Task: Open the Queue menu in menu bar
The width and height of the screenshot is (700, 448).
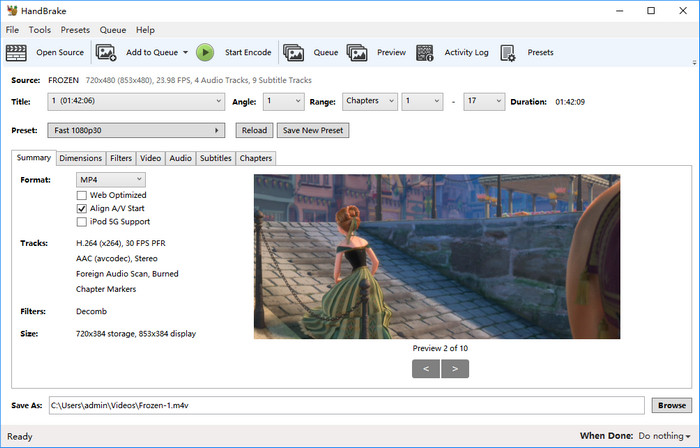Action: tap(112, 30)
